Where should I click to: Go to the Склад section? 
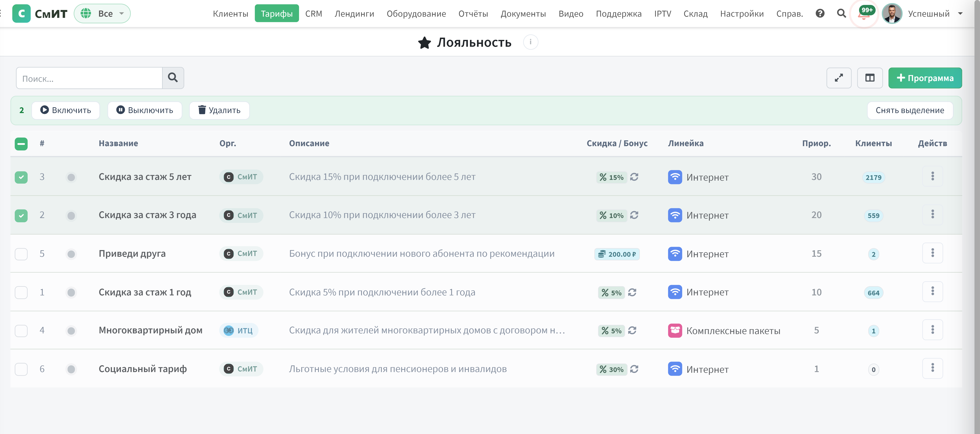[x=695, y=14]
